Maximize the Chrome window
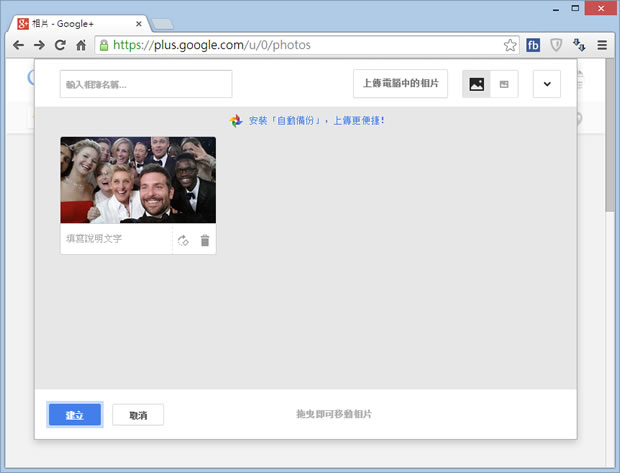This screenshot has height=473, width=620. click(x=575, y=9)
